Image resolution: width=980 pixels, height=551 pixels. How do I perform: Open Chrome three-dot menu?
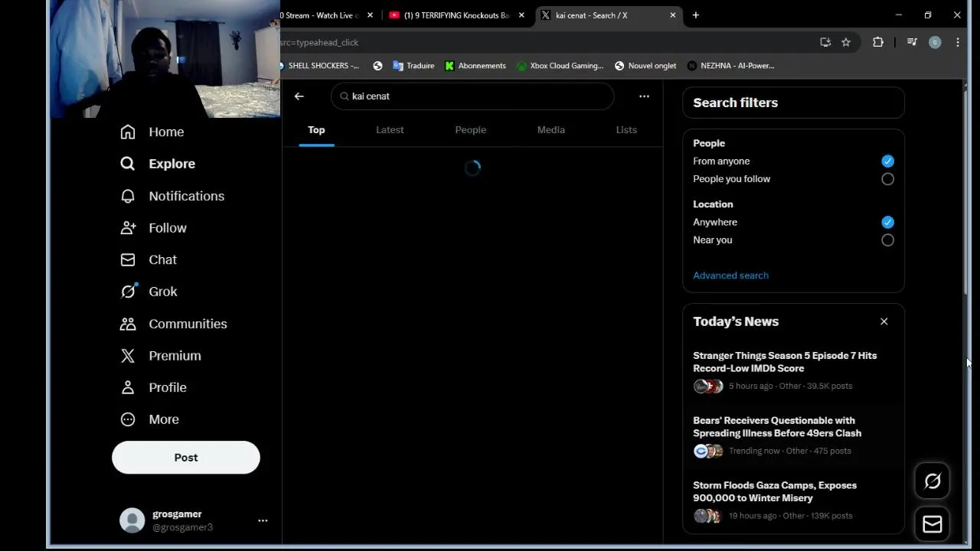click(x=958, y=42)
